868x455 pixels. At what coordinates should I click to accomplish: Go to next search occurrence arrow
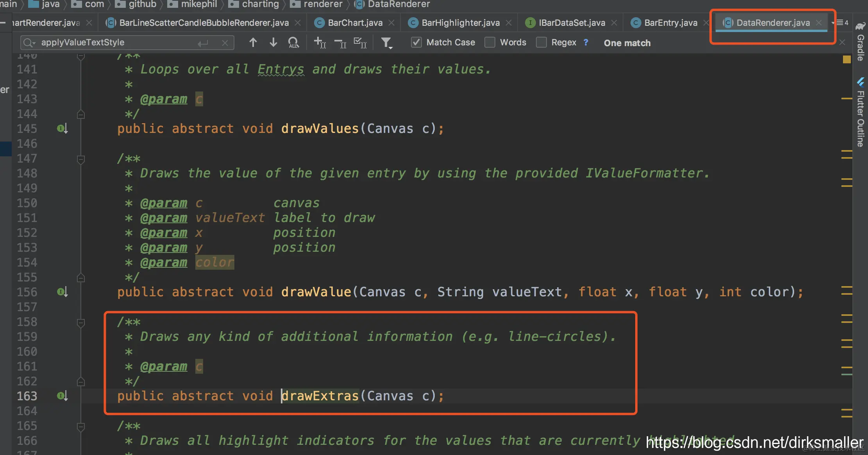pyautogui.click(x=273, y=42)
